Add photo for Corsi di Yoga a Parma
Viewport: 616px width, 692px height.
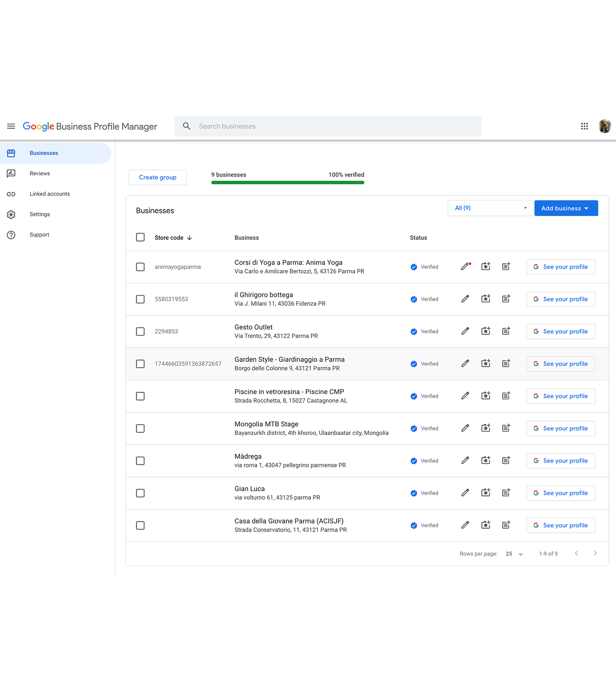[x=485, y=267]
